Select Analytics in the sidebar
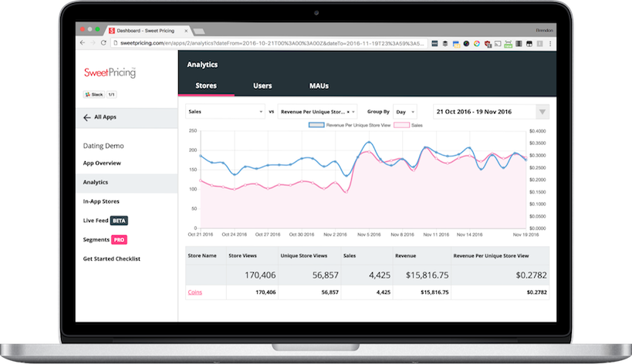The image size is (632, 364). click(x=127, y=183)
